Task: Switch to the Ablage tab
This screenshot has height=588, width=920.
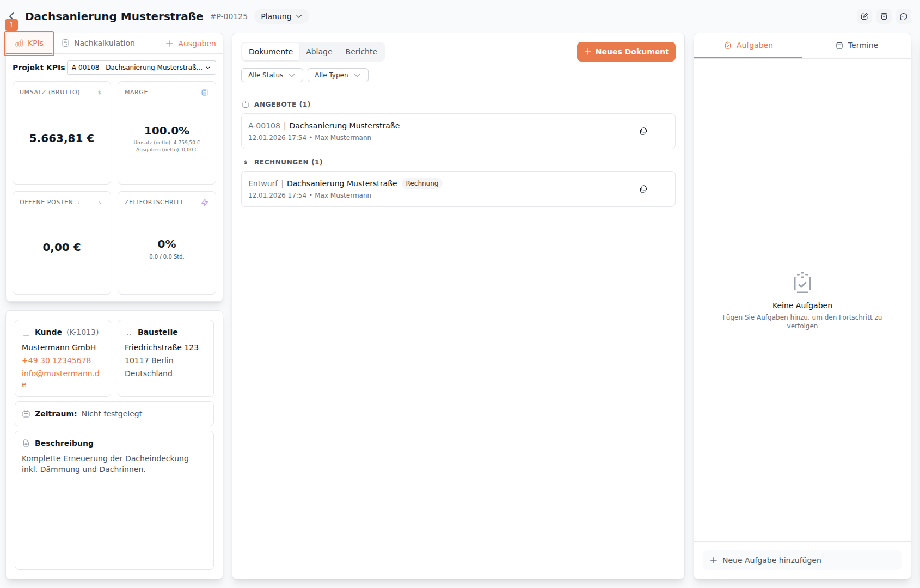Action: [x=319, y=51]
